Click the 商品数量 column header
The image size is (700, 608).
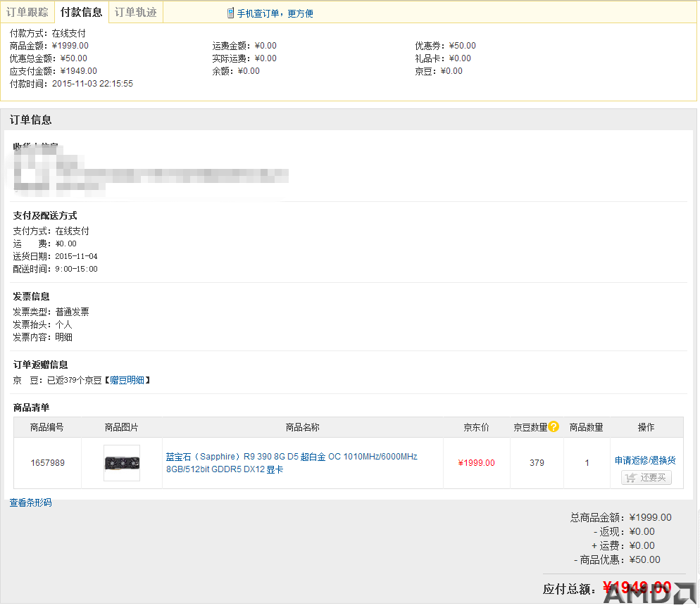[x=587, y=427]
